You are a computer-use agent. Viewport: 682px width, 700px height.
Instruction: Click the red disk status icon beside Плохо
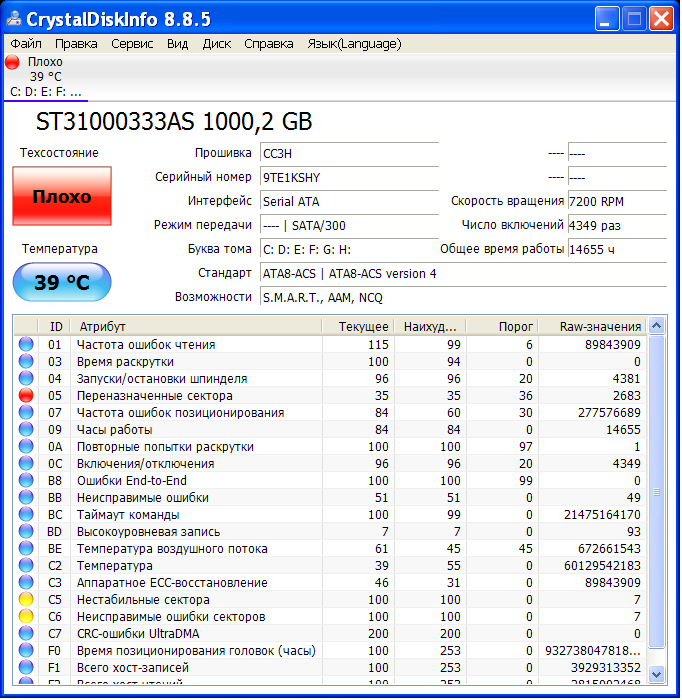pyautogui.click(x=12, y=62)
